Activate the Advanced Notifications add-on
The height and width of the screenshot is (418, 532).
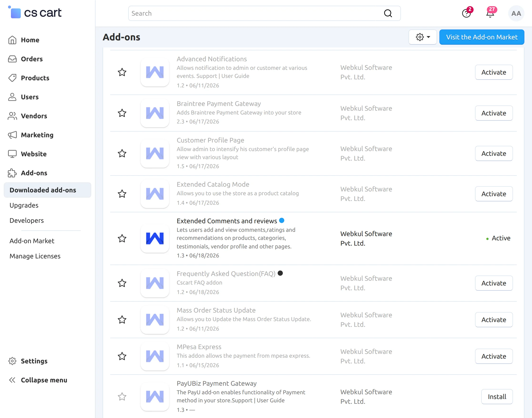tap(494, 72)
